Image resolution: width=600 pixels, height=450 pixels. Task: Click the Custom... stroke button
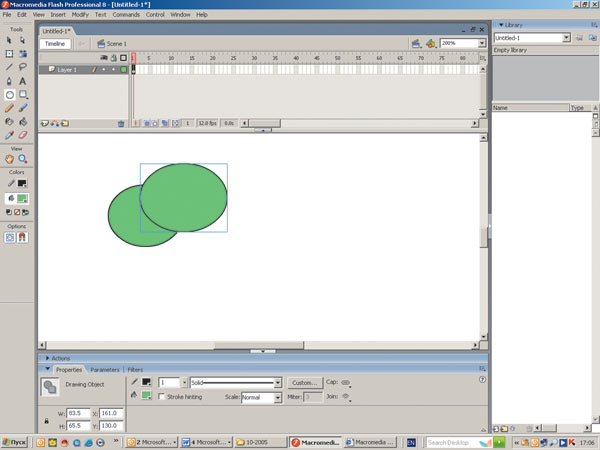(303, 382)
